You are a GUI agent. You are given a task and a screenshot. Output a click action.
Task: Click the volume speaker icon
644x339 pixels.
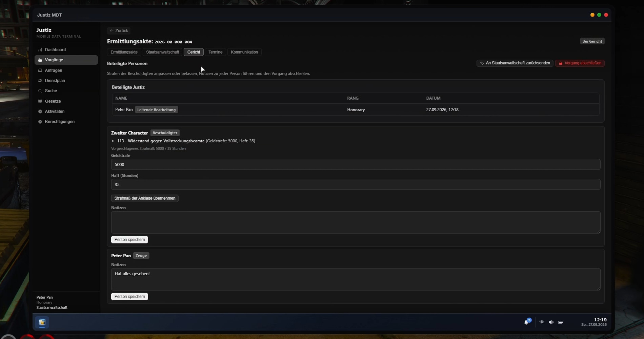[551, 322]
